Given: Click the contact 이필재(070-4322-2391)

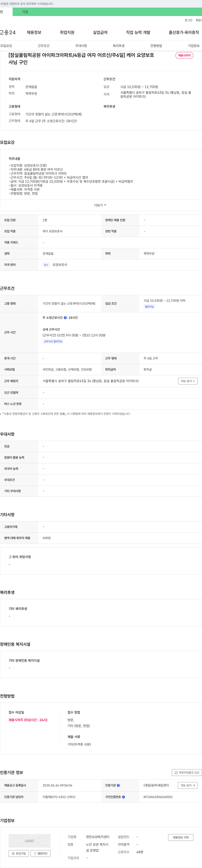Looking at the screenshot, I should [x=59, y=797].
